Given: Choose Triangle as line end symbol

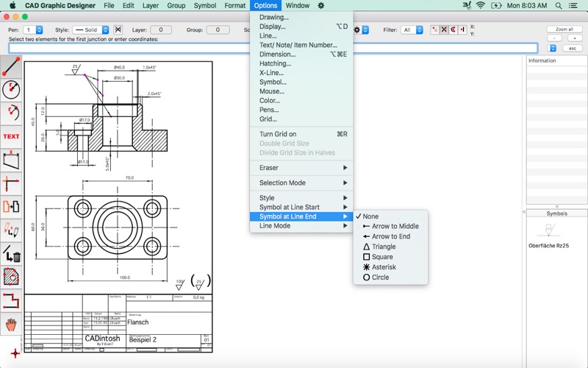Looking at the screenshot, I should [390, 247].
